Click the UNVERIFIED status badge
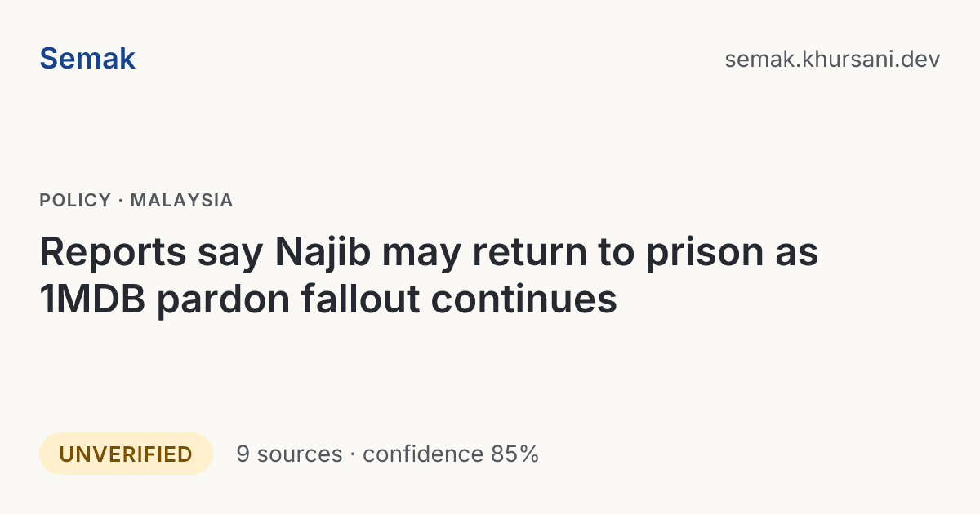 [126, 454]
